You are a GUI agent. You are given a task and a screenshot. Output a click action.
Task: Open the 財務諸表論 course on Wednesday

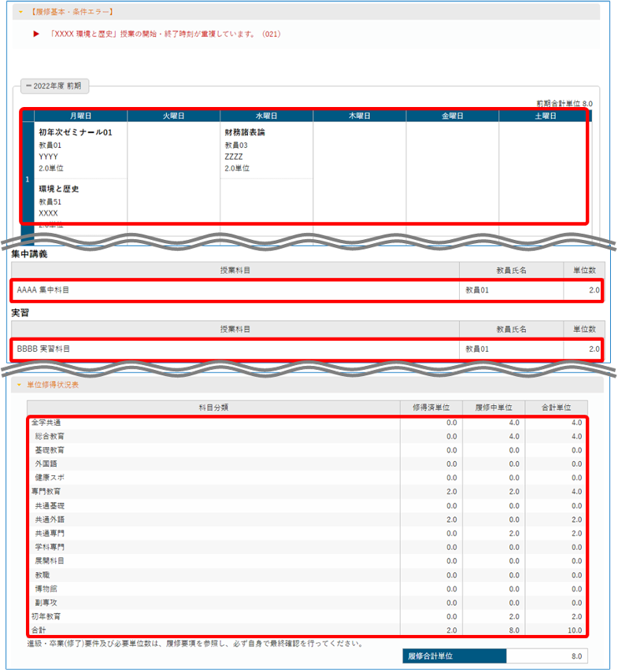[x=245, y=132]
